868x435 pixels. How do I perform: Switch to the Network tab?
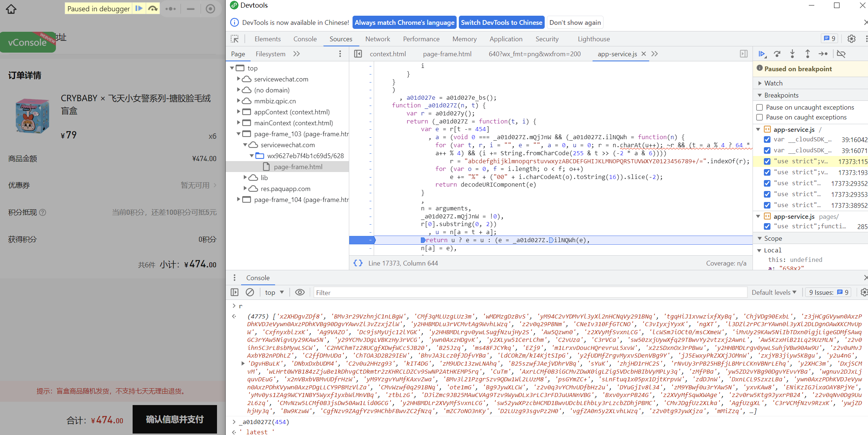click(x=377, y=39)
